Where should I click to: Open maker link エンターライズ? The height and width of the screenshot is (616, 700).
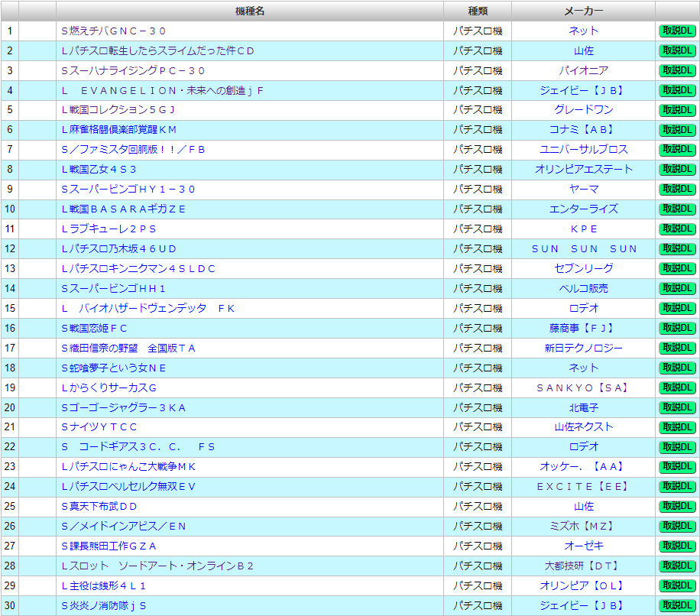click(x=584, y=209)
